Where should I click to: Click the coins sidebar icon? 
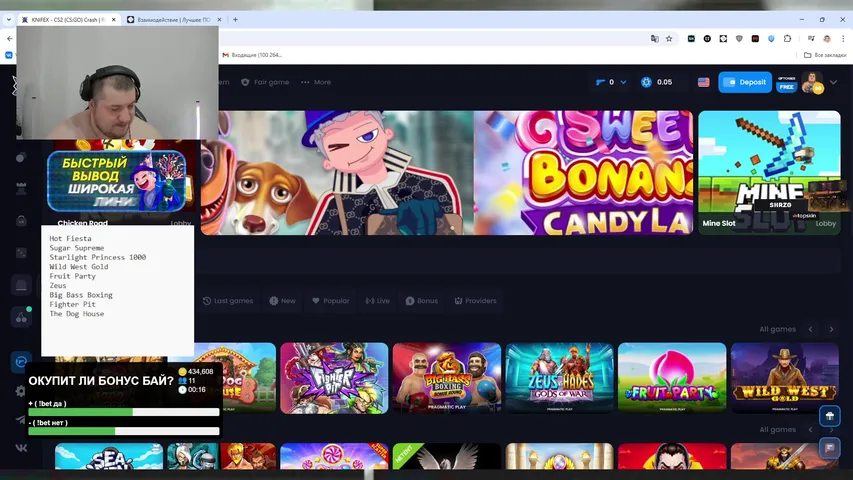coord(21,157)
